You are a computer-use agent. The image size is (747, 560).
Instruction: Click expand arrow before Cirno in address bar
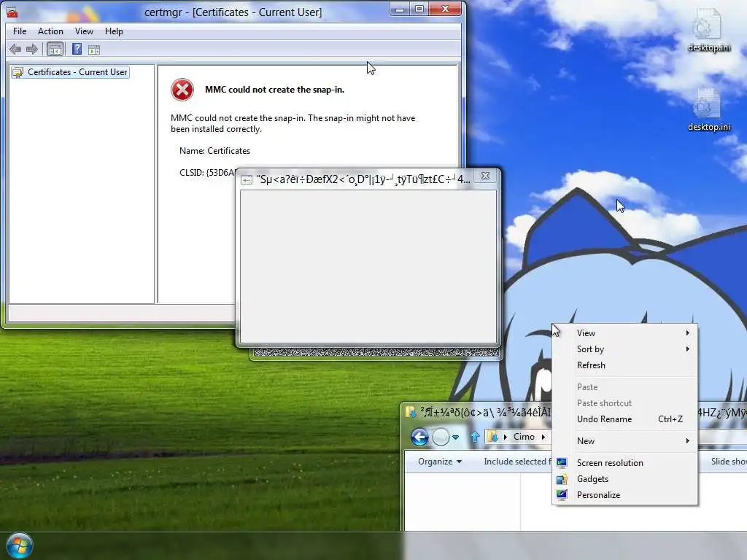pos(506,437)
